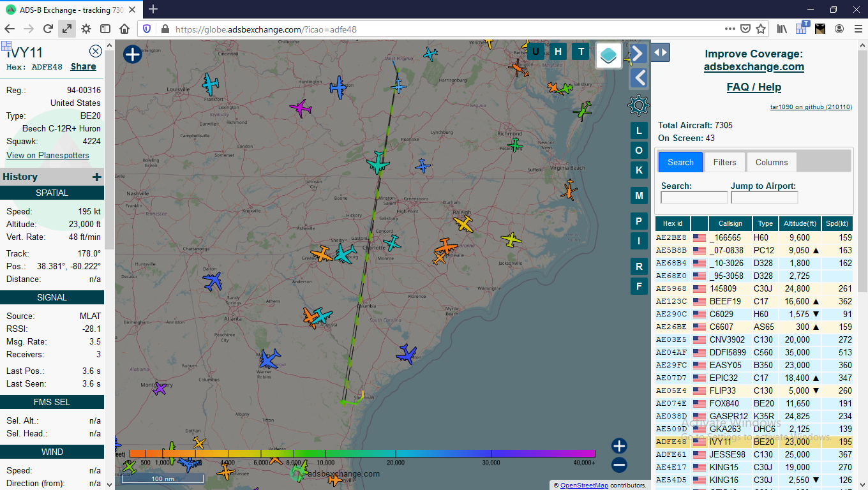Toggle the P map button
This screenshot has width=868, height=490.
(639, 221)
